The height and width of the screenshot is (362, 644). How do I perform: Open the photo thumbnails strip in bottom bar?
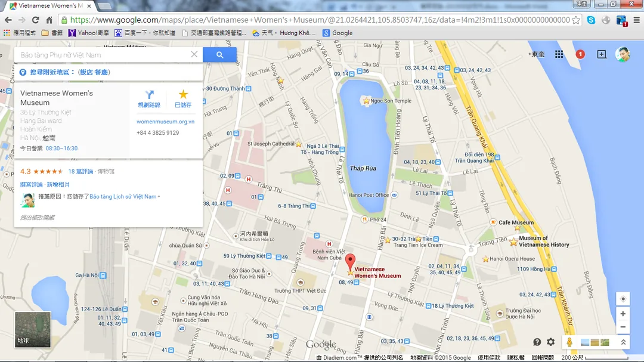coord(595,342)
